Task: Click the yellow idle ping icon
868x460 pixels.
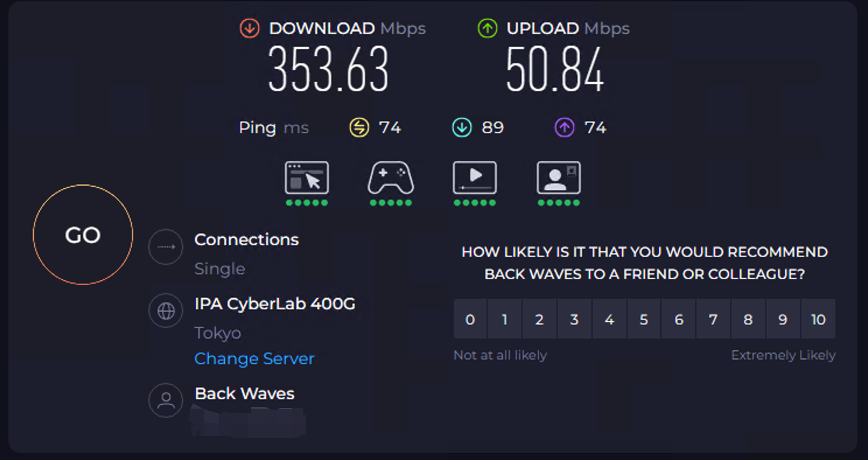Action: pos(359,127)
